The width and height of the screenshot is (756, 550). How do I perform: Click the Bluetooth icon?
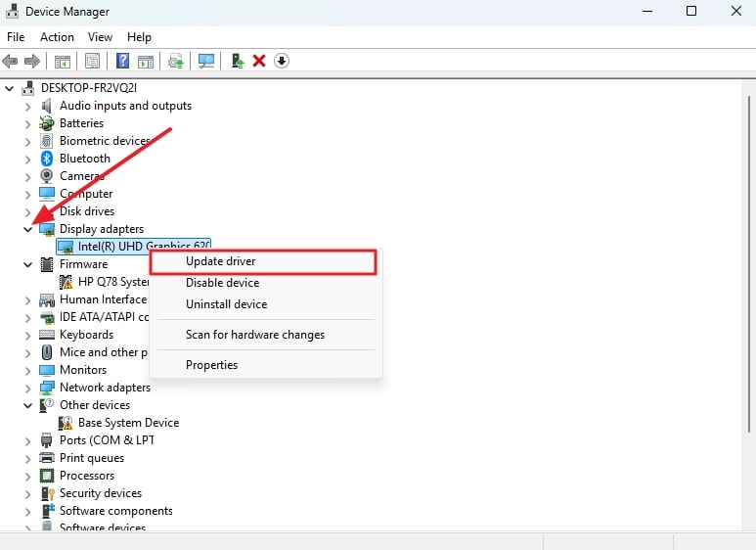tap(46, 159)
